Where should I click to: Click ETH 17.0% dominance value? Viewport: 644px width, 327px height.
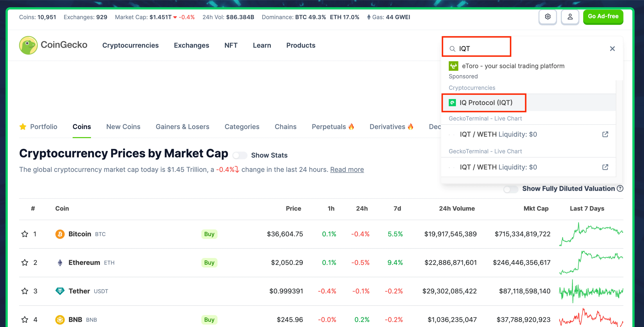[344, 17]
